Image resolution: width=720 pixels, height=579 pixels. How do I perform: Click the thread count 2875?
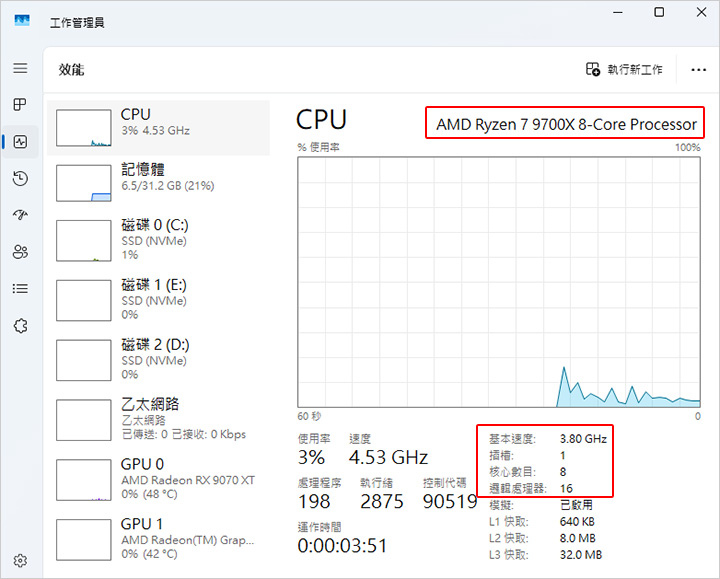(382, 501)
